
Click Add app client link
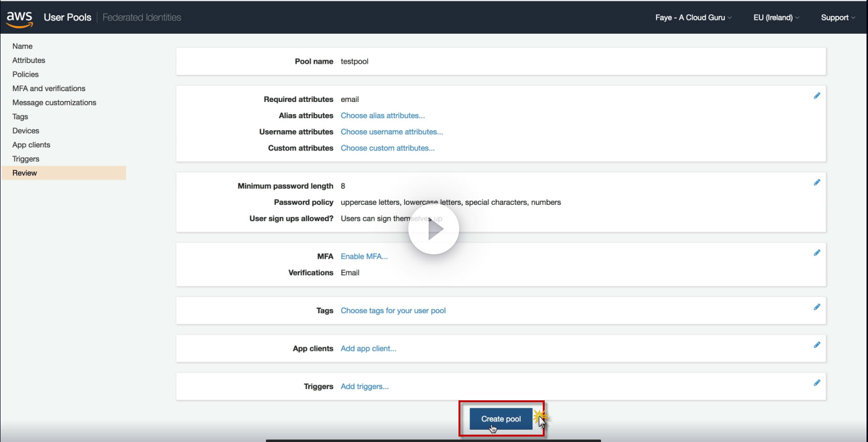coord(368,348)
